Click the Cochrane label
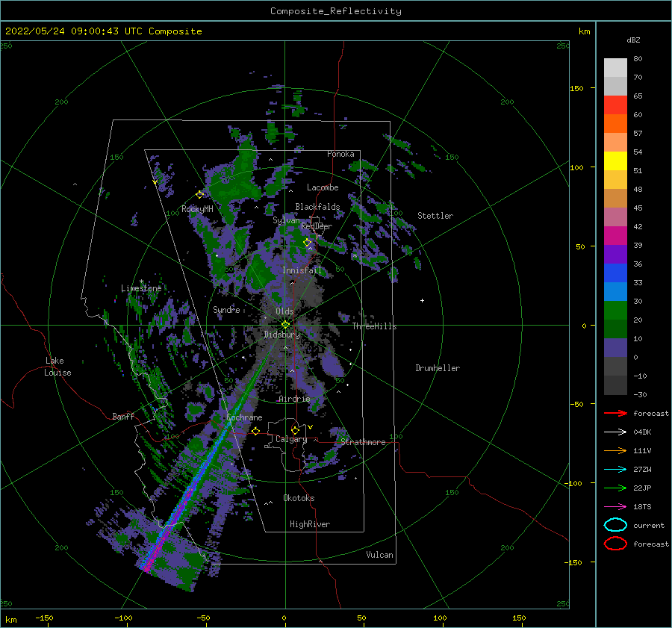This screenshot has width=672, height=628. 244,417
